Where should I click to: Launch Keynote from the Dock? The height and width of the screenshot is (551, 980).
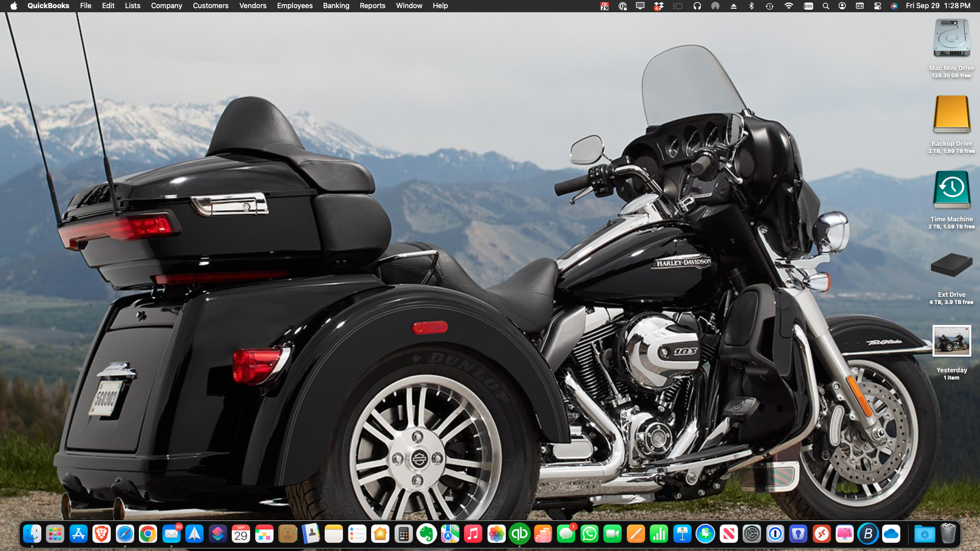point(683,534)
